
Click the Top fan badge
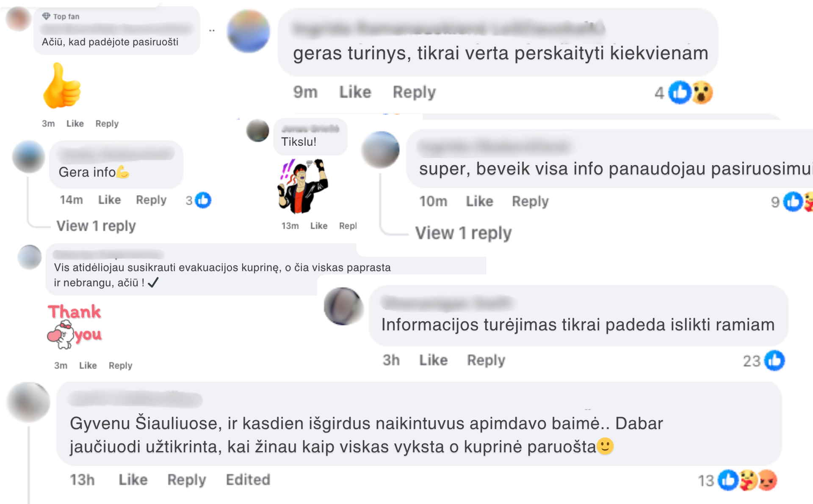click(61, 17)
